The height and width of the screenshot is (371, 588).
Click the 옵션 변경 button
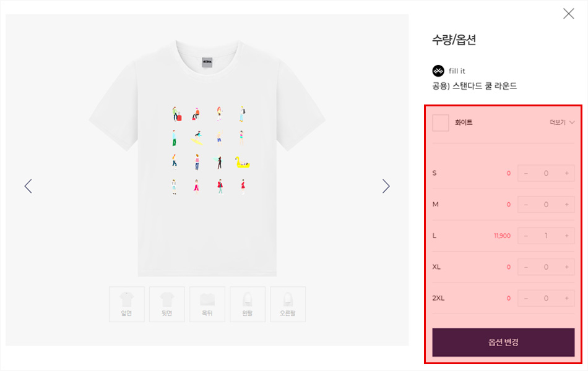(503, 342)
